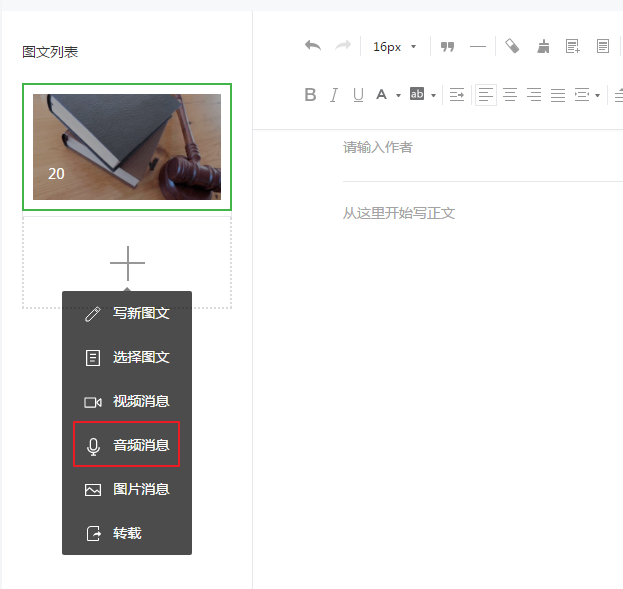Click the 图文列表 heading text
Viewport: 623px width, 589px height.
click(x=50, y=52)
